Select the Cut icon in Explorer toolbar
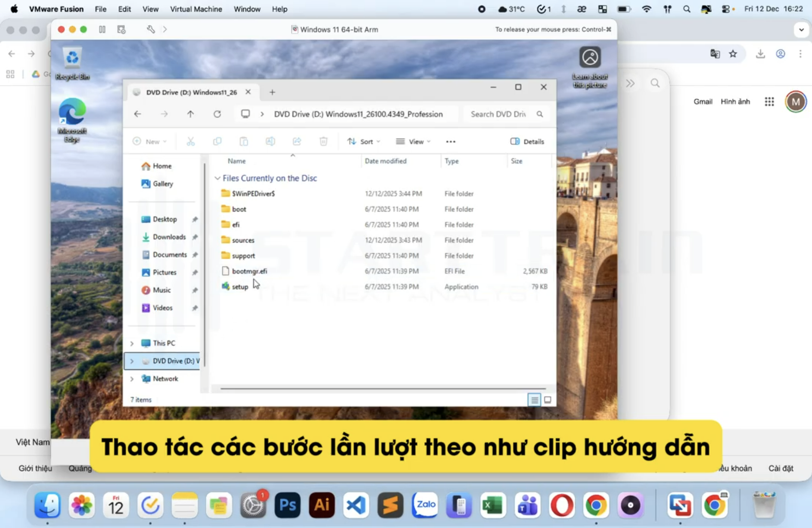Image resolution: width=812 pixels, height=528 pixels. 191,141
